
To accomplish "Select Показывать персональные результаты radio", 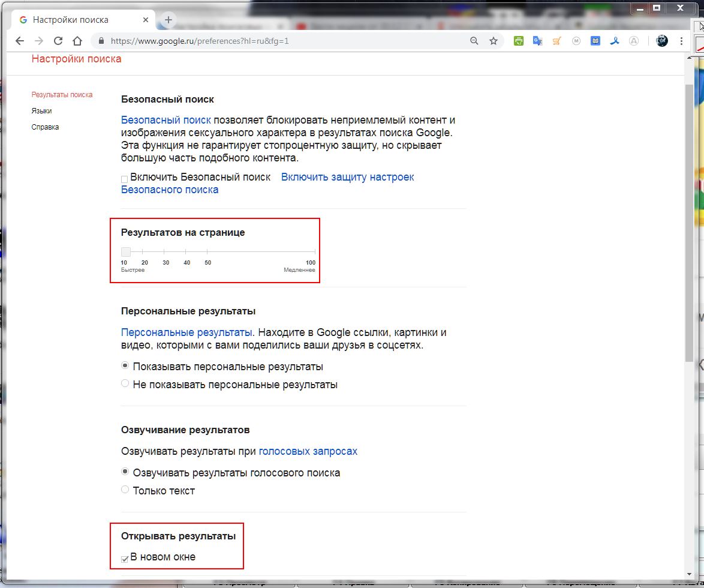I will (x=125, y=365).
